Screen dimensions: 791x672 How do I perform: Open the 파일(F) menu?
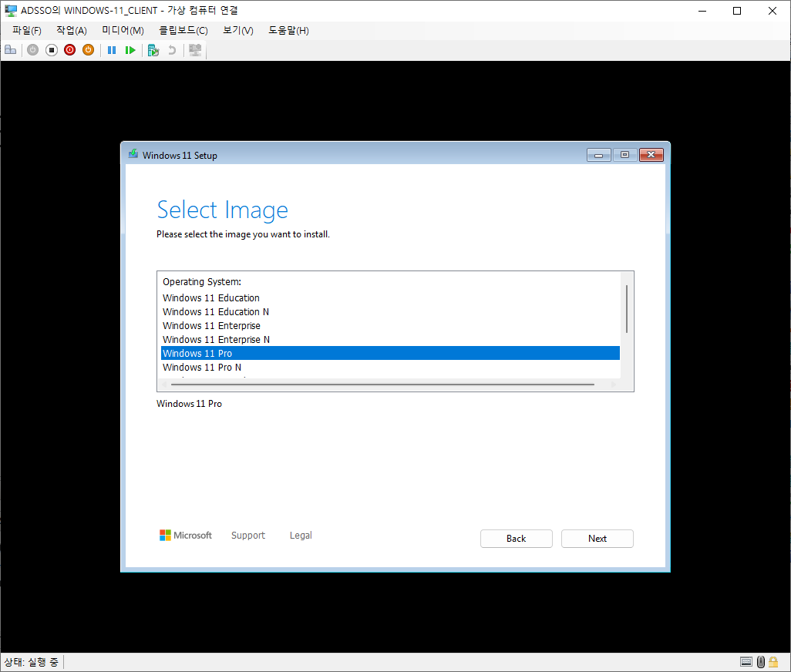[27, 30]
